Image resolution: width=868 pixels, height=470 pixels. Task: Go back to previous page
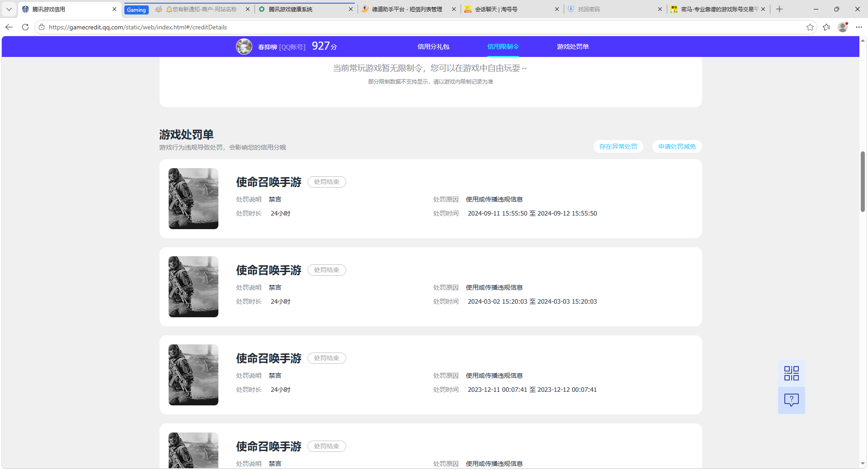[9, 27]
